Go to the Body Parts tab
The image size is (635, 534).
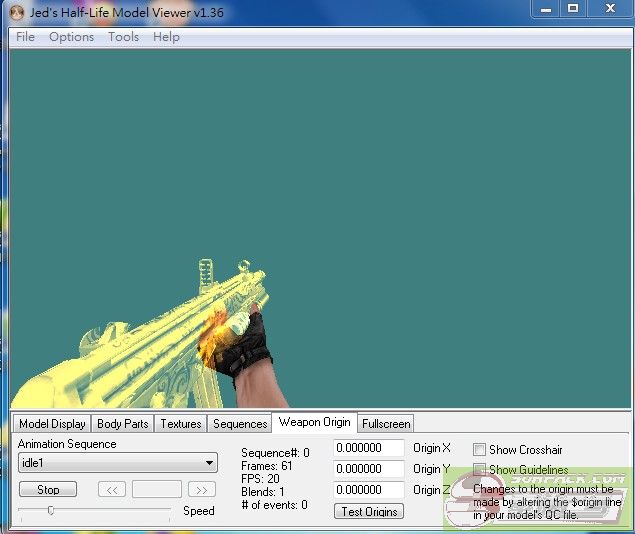click(x=122, y=424)
